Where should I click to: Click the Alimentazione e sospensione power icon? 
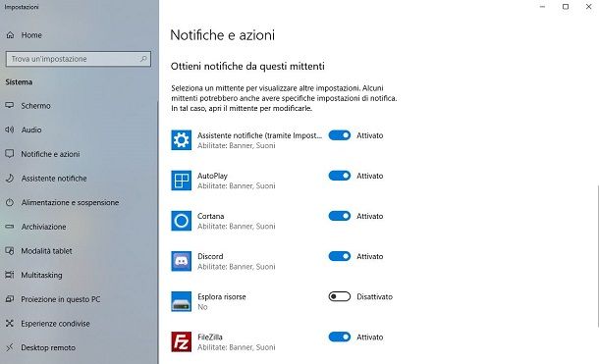pos(10,202)
